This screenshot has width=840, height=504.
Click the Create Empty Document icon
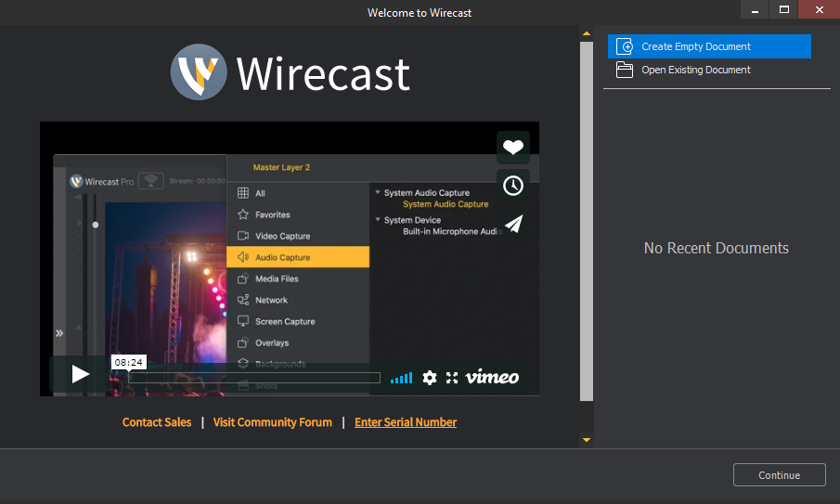tap(624, 46)
